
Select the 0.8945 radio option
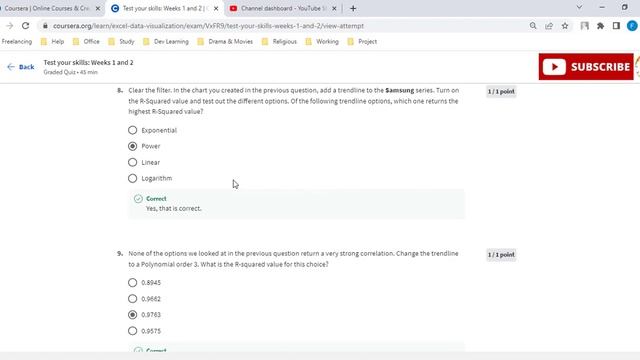[132, 282]
